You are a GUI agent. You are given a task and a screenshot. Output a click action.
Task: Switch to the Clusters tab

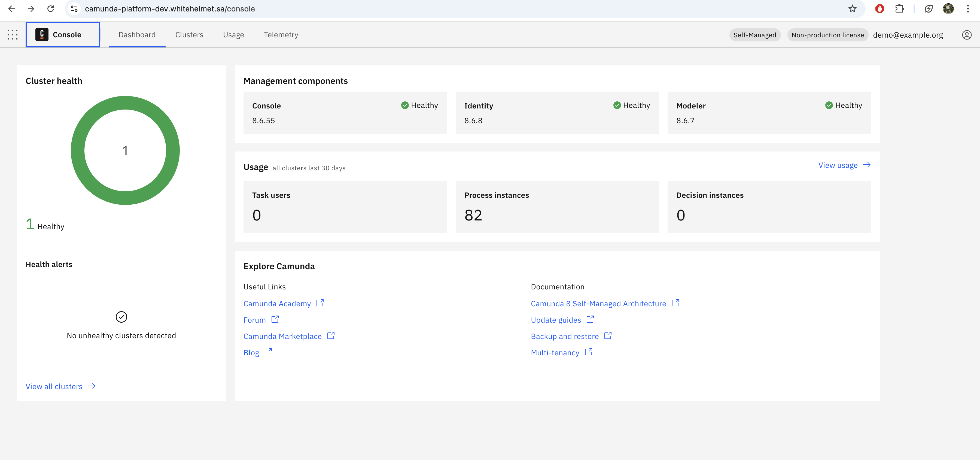pyautogui.click(x=189, y=35)
